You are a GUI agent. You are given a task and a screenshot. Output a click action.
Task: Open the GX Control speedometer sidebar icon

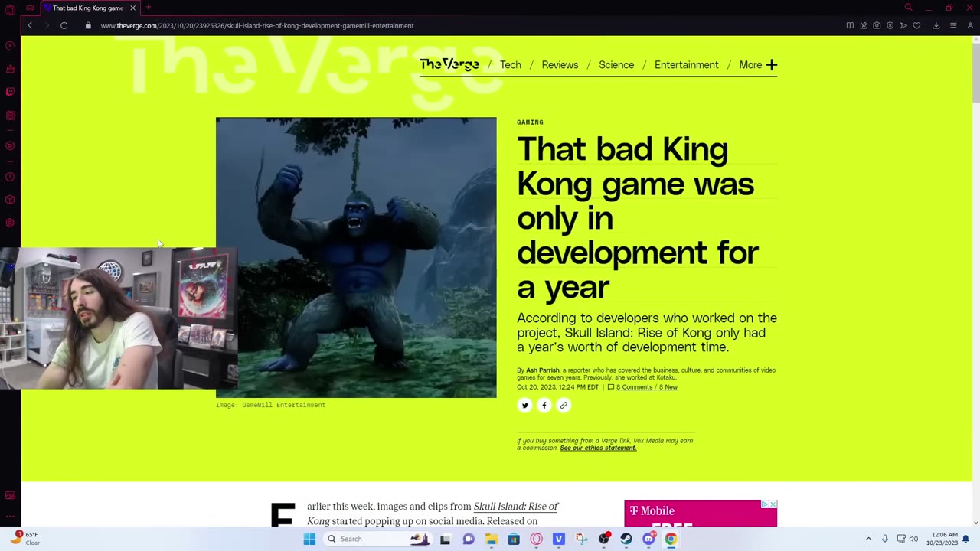(10, 45)
